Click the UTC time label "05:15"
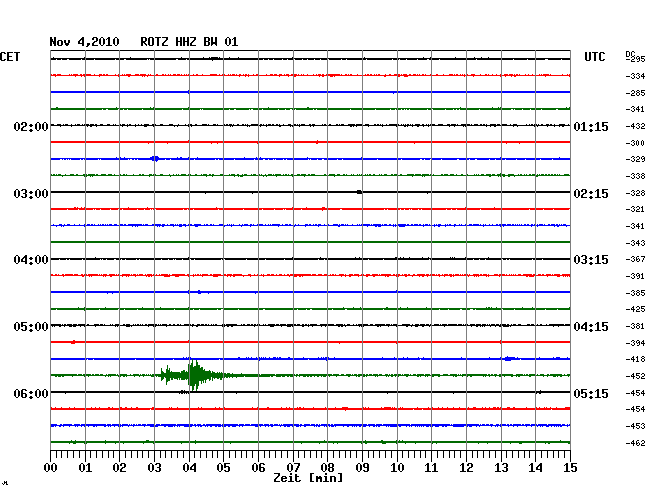 point(591,393)
